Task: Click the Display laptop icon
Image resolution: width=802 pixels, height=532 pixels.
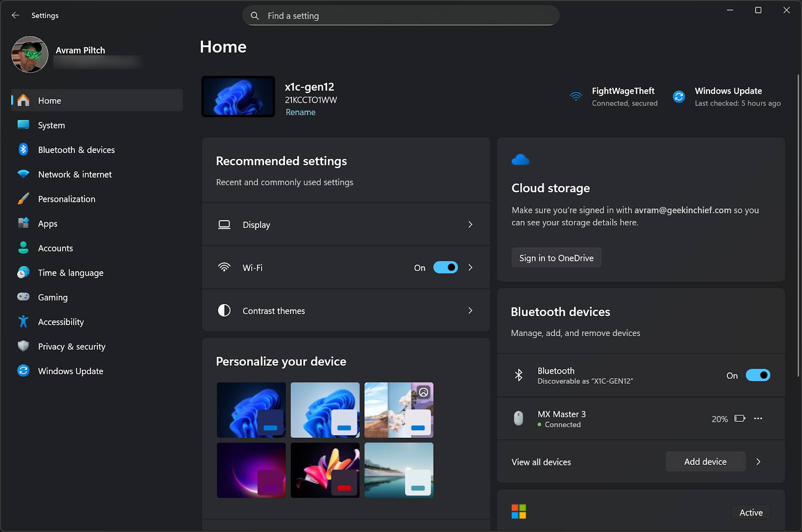Action: [224, 224]
